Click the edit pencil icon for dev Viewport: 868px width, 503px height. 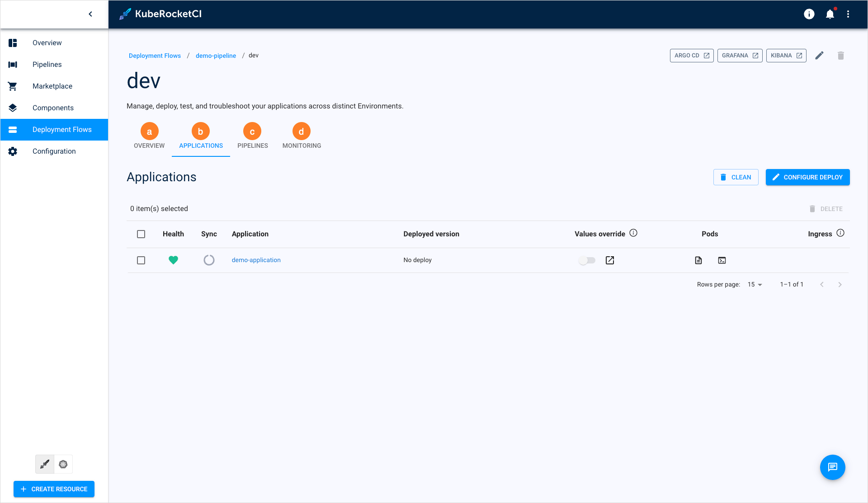[820, 55]
